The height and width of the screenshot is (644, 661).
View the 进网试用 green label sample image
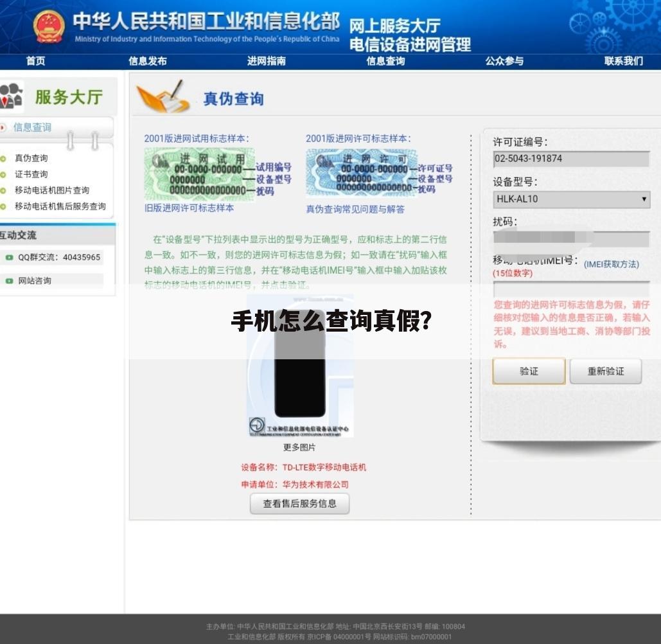click(199, 174)
